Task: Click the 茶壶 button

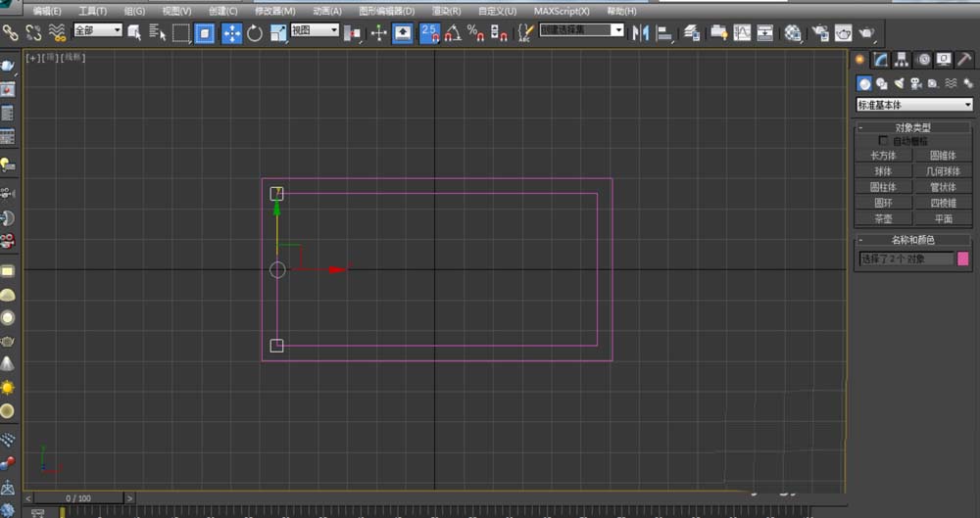Action: [x=883, y=218]
